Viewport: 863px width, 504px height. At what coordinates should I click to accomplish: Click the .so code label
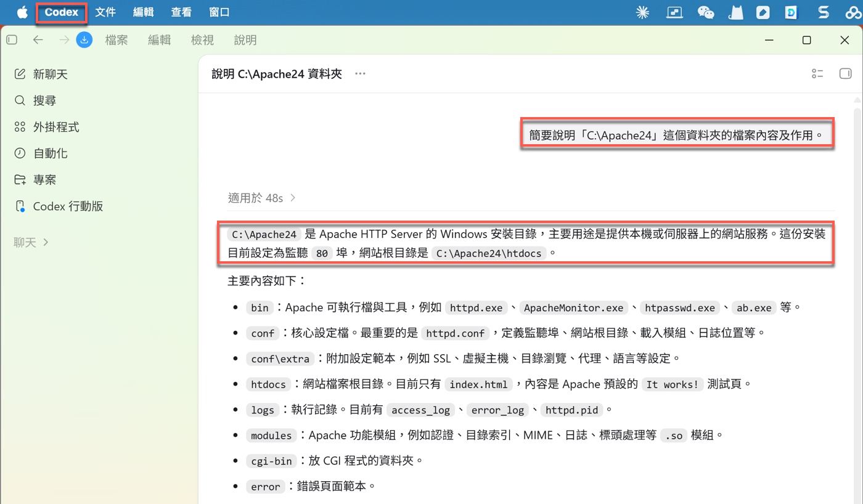(673, 436)
